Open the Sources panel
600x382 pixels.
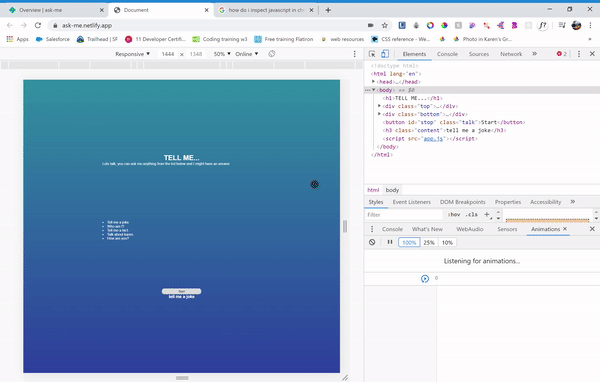click(479, 54)
